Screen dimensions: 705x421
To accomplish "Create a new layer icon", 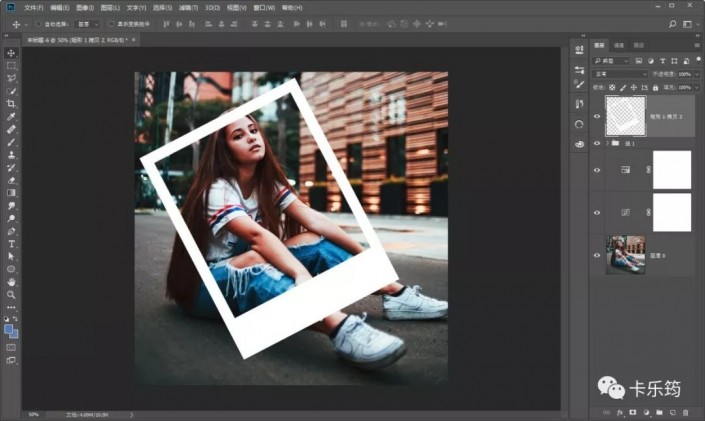I will [x=673, y=412].
